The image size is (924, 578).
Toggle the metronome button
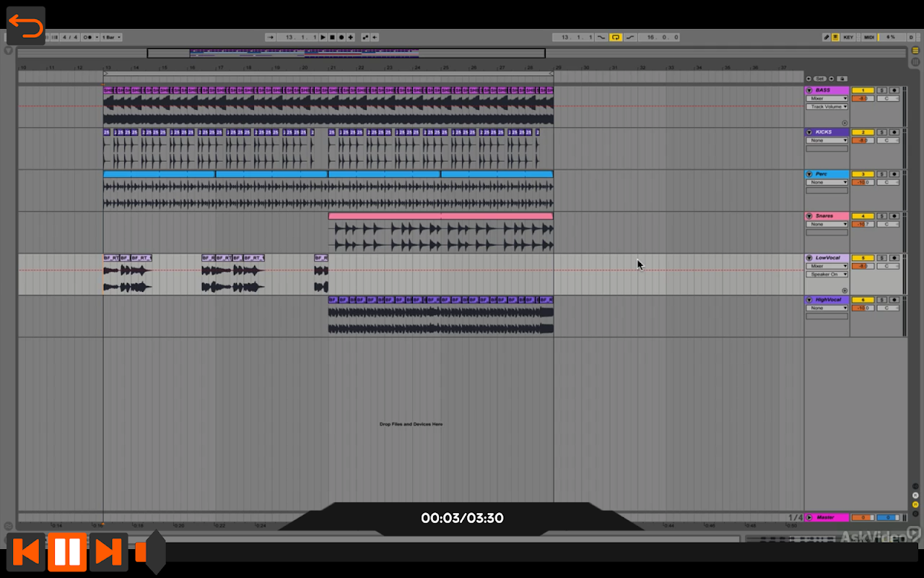tap(87, 37)
